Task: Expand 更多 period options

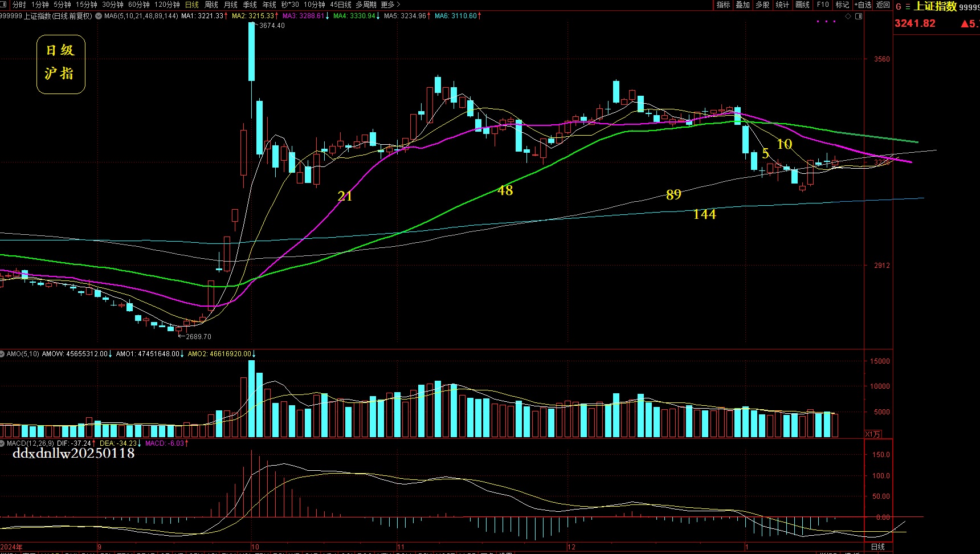Action: pos(390,5)
